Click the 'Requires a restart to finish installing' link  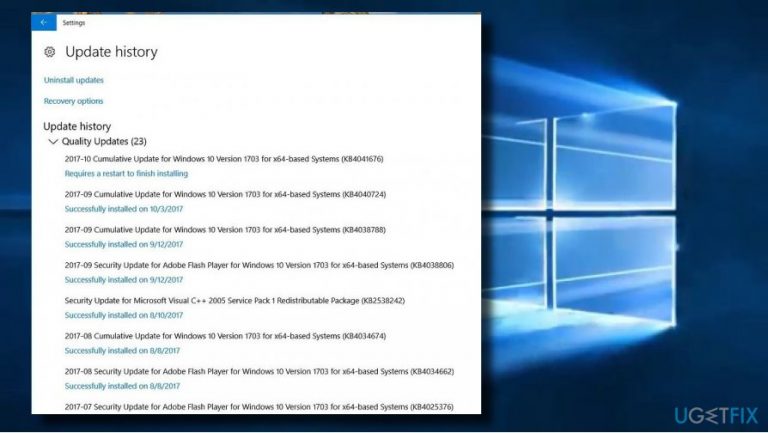[126, 173]
